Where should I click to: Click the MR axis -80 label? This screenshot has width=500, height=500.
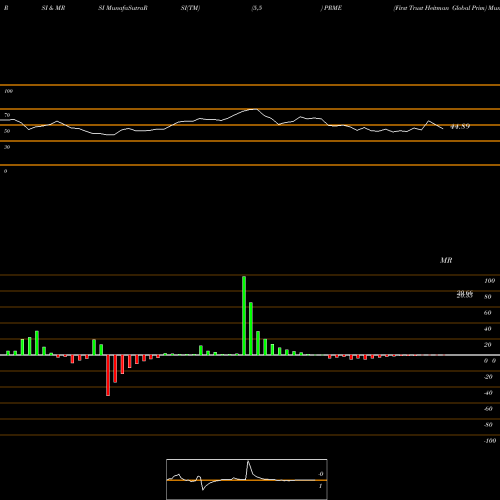(488, 425)
